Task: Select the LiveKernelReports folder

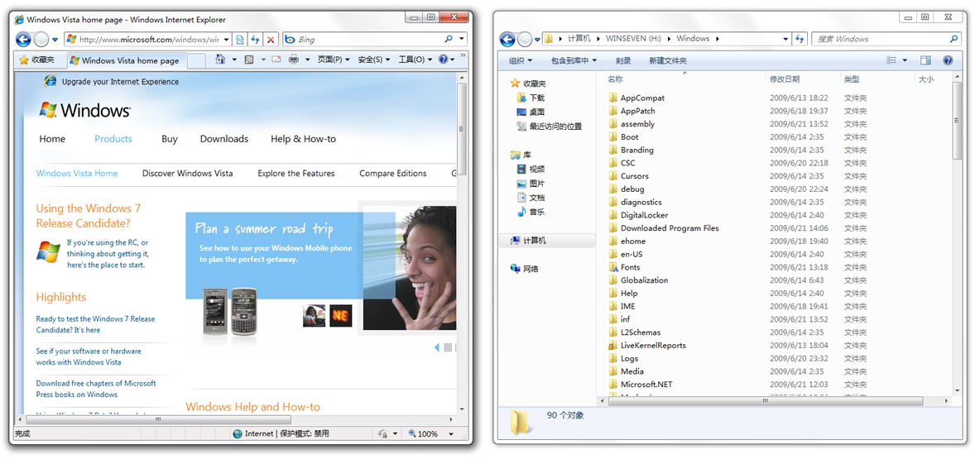Action: [646, 346]
